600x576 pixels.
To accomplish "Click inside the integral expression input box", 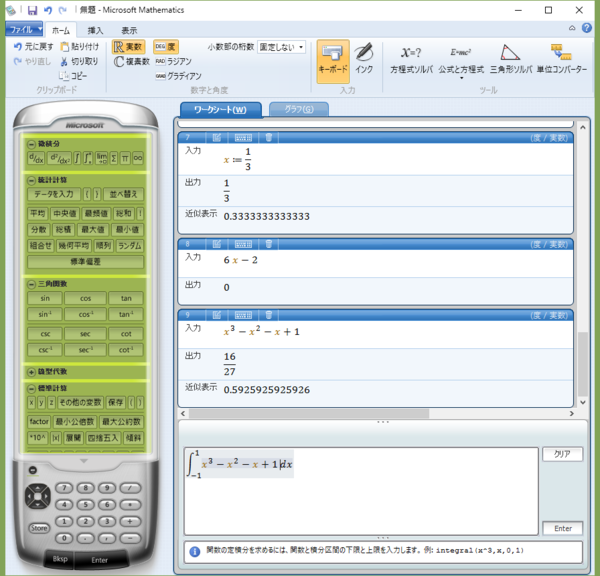I will (361, 491).
